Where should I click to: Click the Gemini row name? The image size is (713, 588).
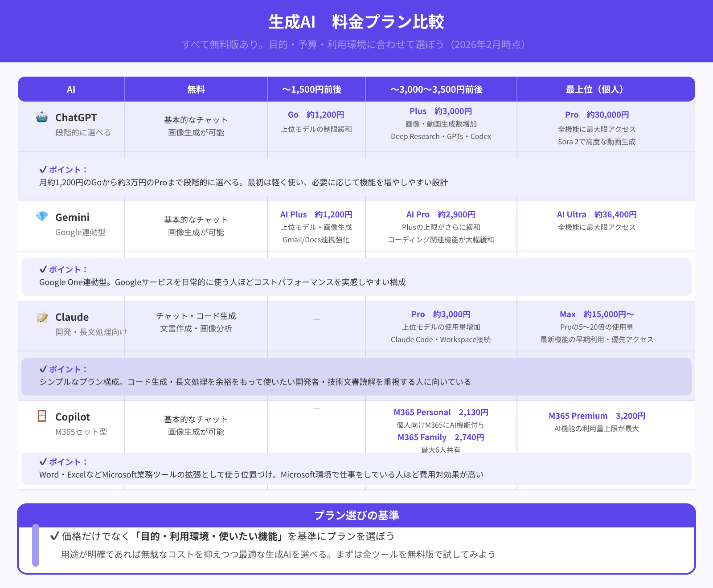point(72,217)
